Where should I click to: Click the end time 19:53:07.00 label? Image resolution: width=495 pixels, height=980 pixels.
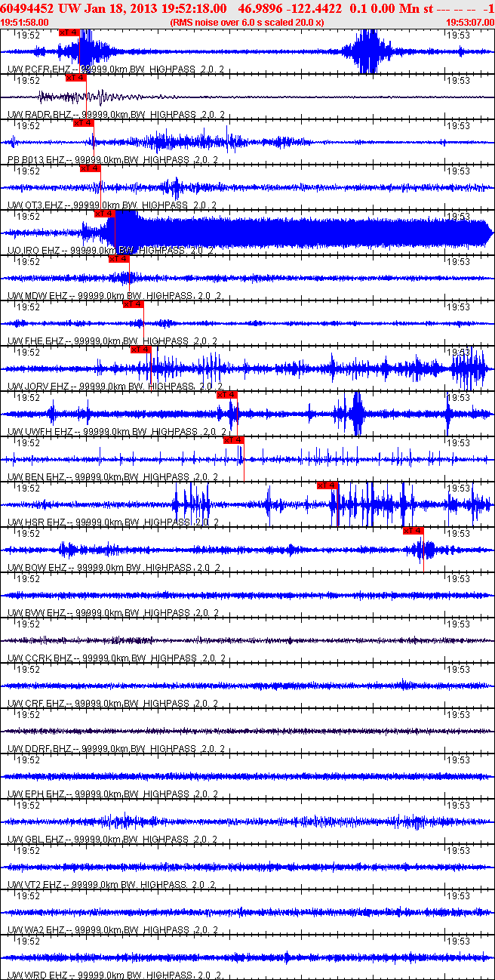pos(469,22)
